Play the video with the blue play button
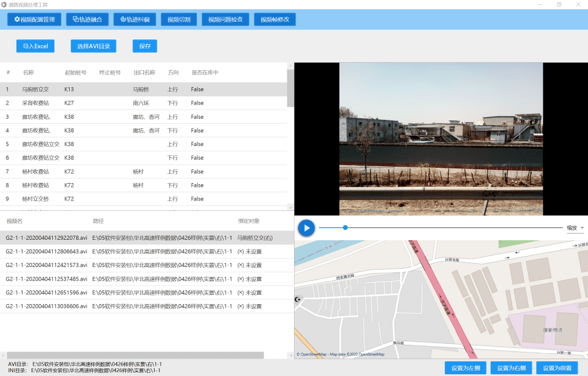 [307, 228]
